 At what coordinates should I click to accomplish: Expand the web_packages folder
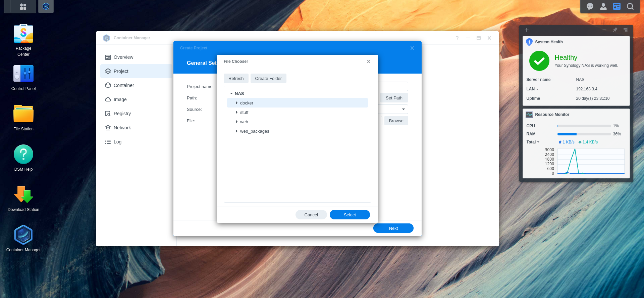point(237,131)
